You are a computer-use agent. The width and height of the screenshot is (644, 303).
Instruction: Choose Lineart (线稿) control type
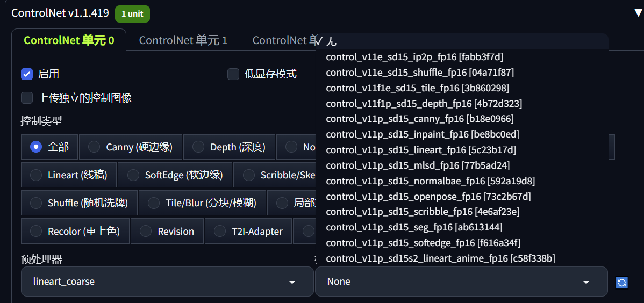69,175
